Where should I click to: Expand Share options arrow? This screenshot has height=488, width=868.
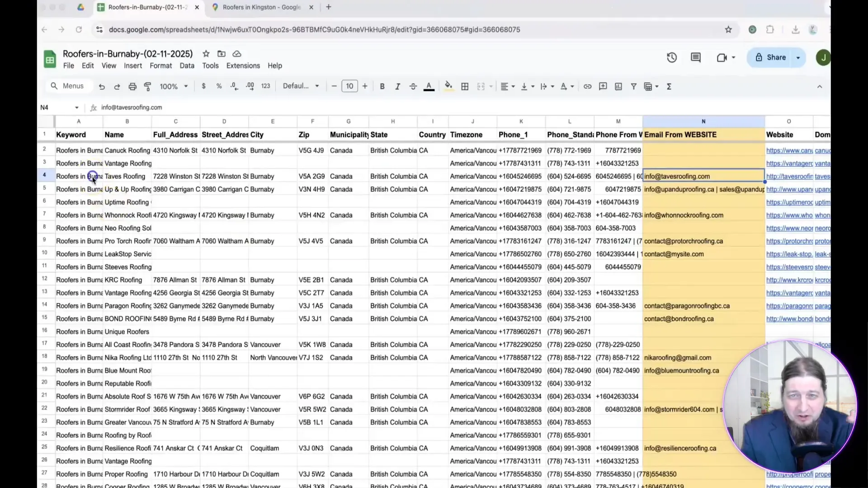click(x=798, y=57)
